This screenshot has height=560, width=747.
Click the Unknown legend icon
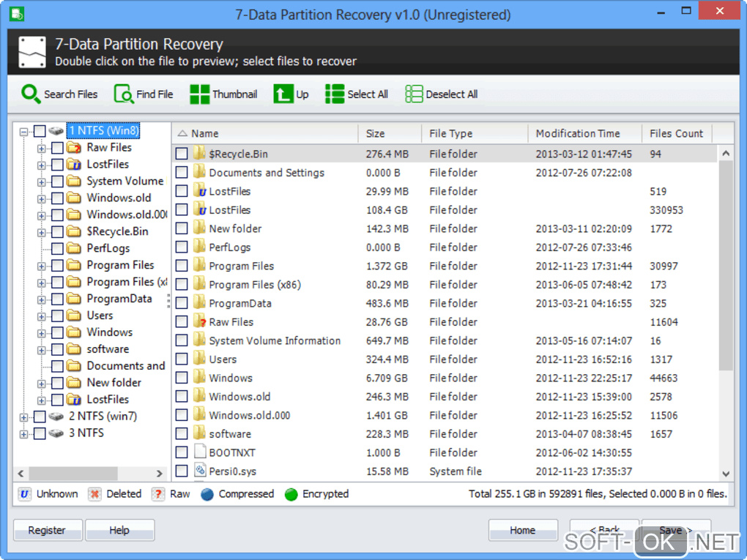[24, 494]
